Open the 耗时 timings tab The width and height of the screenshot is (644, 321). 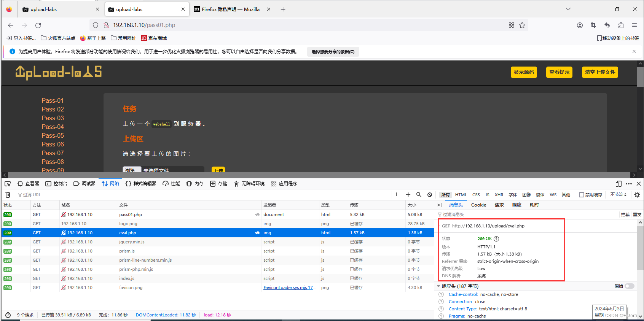click(534, 205)
